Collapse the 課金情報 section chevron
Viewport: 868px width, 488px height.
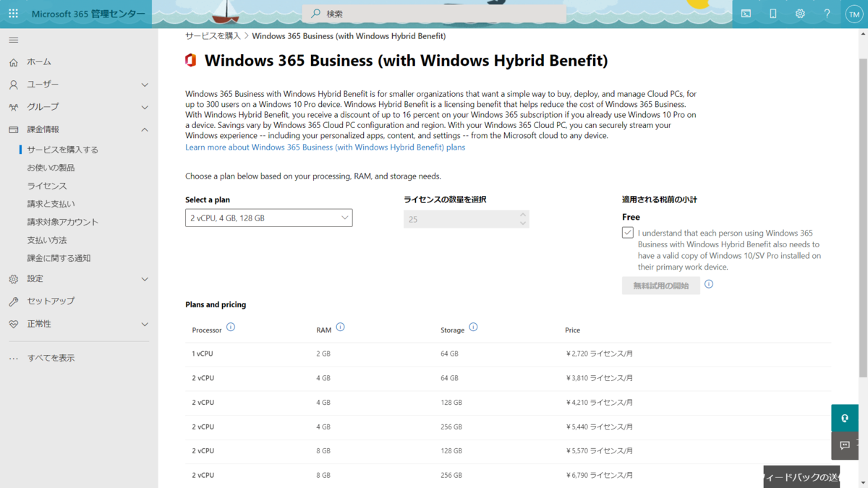coord(145,129)
